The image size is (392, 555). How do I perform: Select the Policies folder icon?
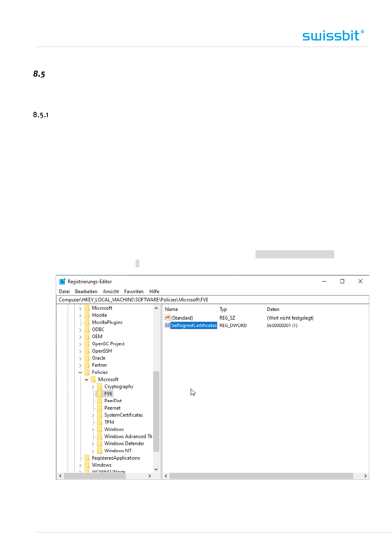click(87, 372)
